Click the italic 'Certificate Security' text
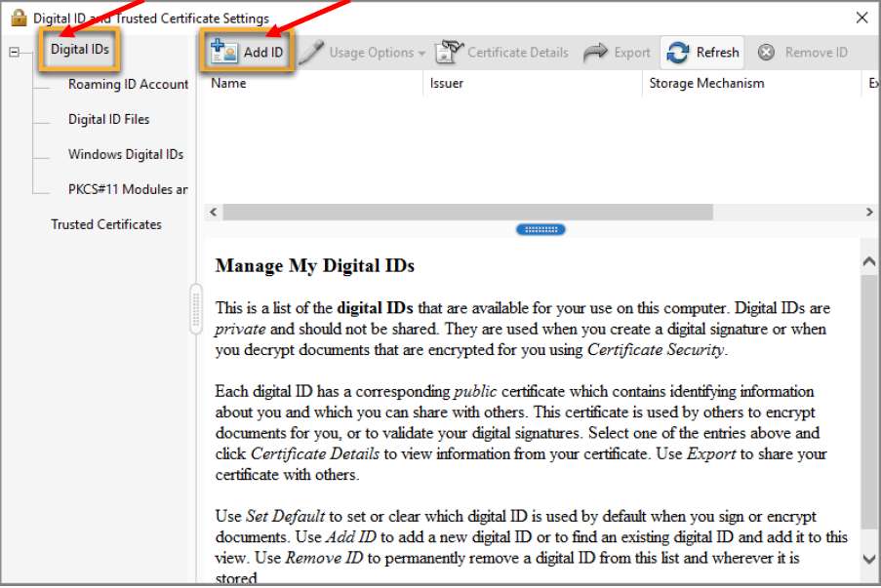Screen dimensions: 881x588 656,349
